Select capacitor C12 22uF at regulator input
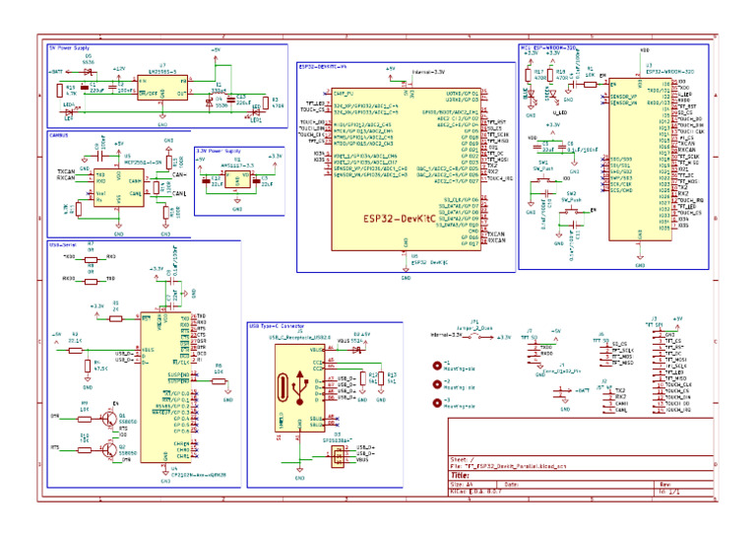This screenshot has height=535, width=756. click(x=206, y=181)
